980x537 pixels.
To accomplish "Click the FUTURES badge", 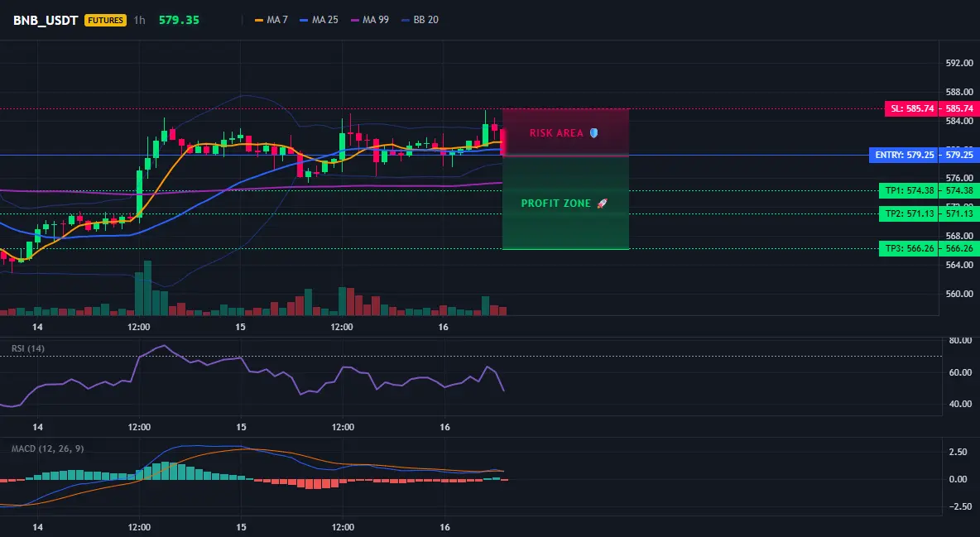I will (106, 20).
